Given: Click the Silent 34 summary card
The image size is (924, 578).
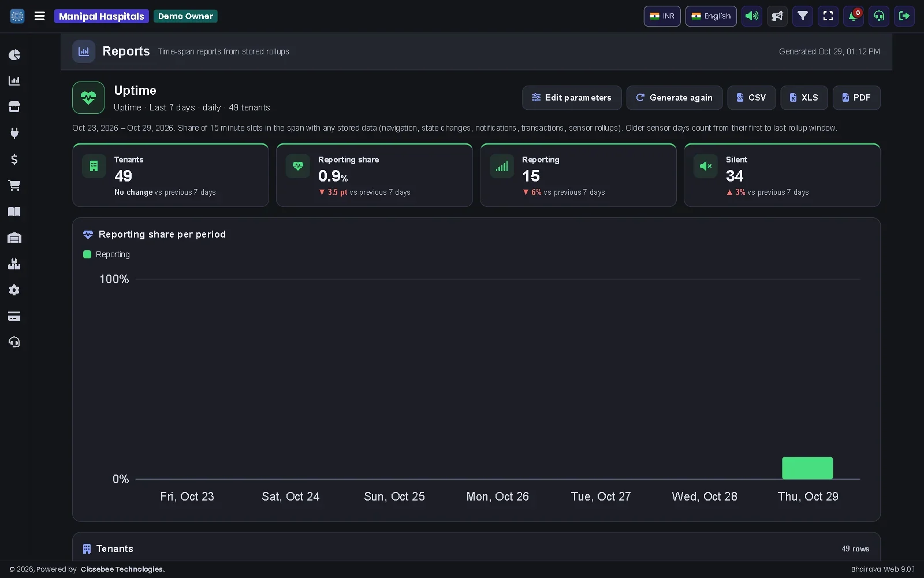Looking at the screenshot, I should (x=782, y=175).
